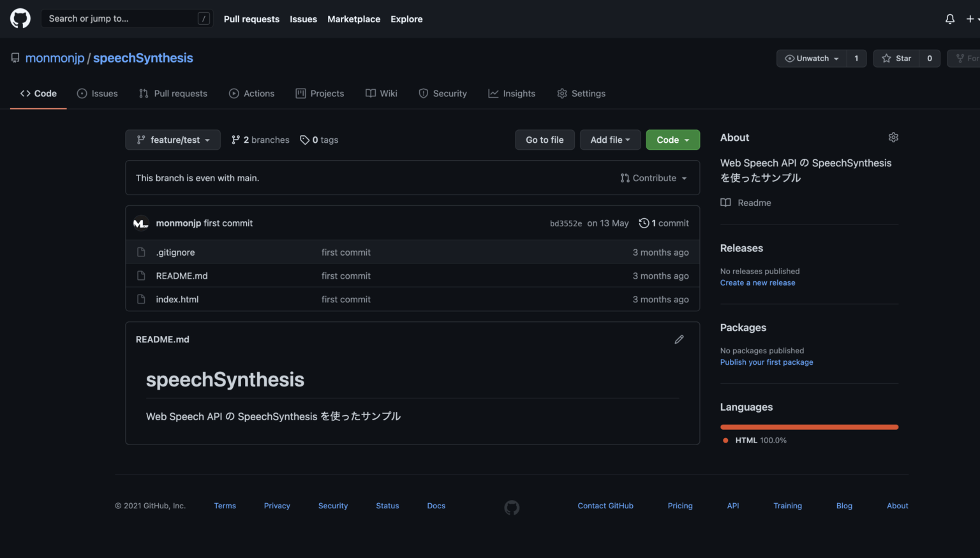Open the speechSynthesis repository link

(143, 58)
